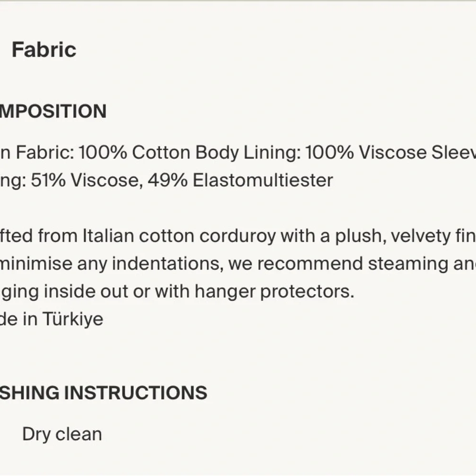Click the Fabric section heading
476x476 pixels.
point(44,50)
